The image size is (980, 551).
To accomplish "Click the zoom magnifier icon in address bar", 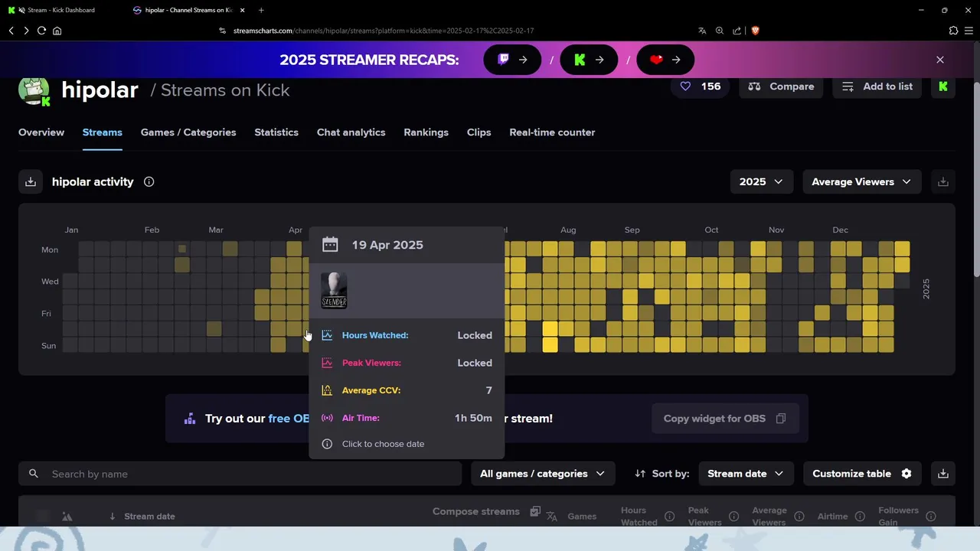I will pos(720,31).
